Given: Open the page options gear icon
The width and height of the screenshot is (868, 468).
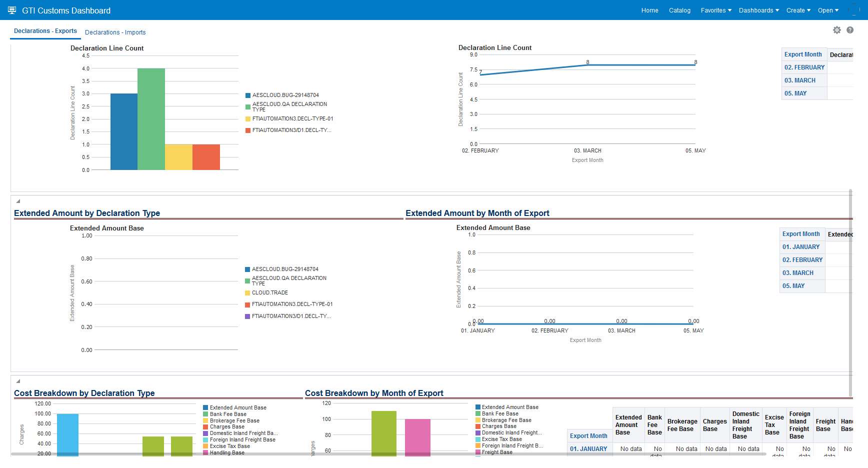Looking at the screenshot, I should pyautogui.click(x=837, y=30).
